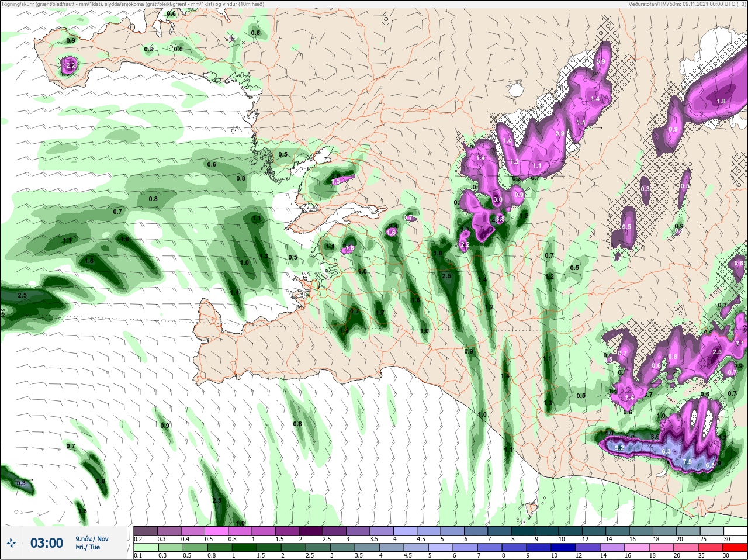Click the 03:00 forecast time label
The width and height of the screenshot is (748, 560).
click(x=47, y=543)
